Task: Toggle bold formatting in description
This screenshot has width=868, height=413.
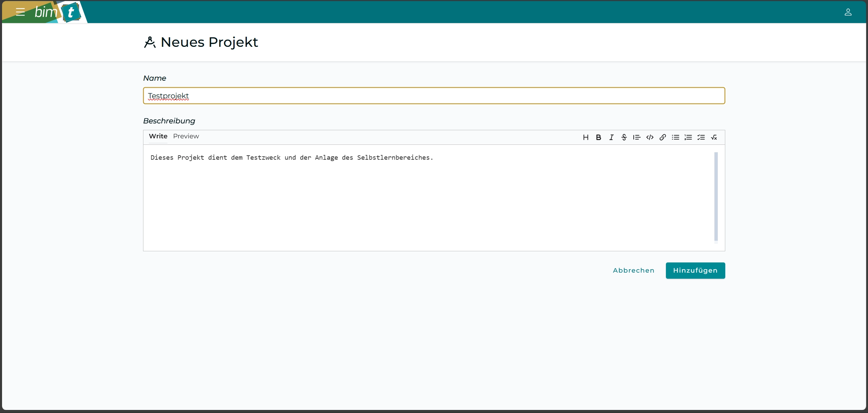Action: click(x=598, y=137)
